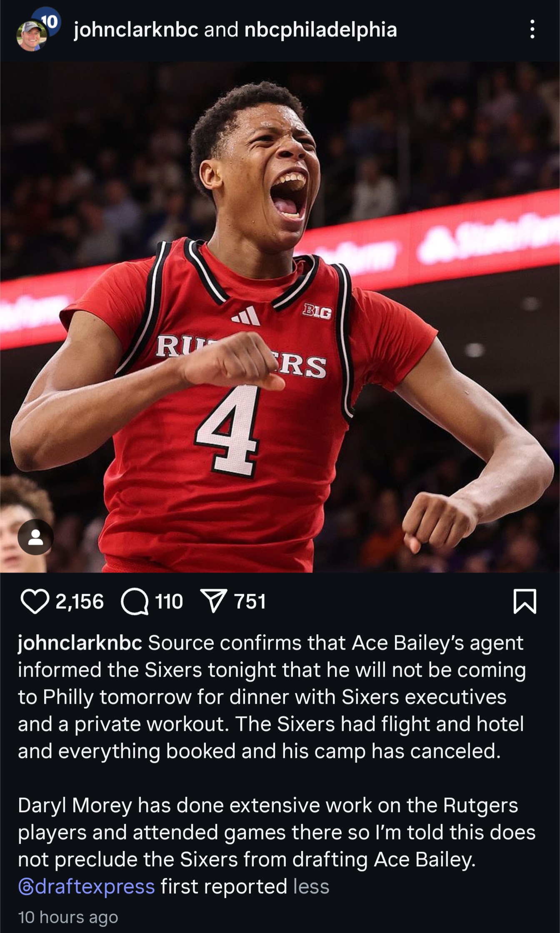Viewport: 560px width, 933px height.
Task: Tap the Ace Bailey caption paragraph
Action: tap(272, 697)
